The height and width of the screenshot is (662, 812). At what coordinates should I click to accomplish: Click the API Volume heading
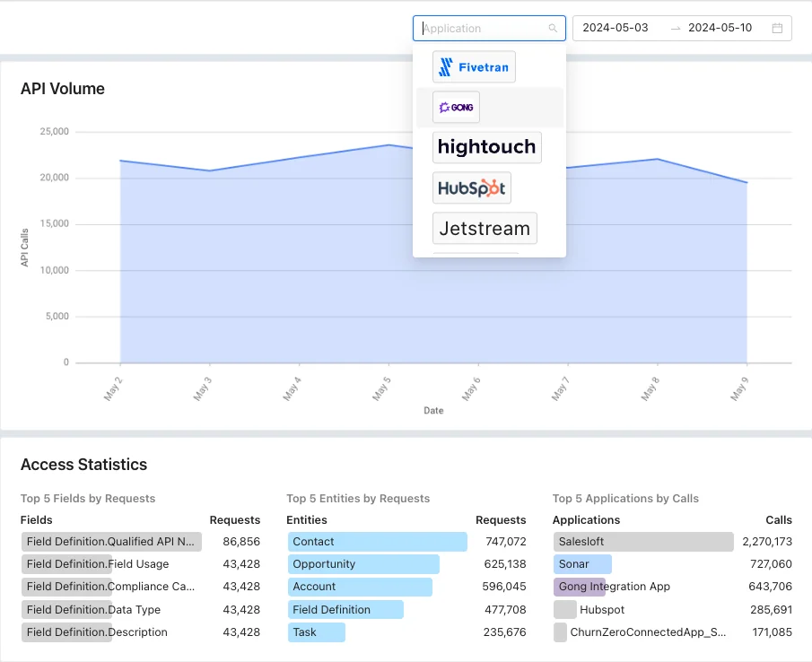coord(63,89)
